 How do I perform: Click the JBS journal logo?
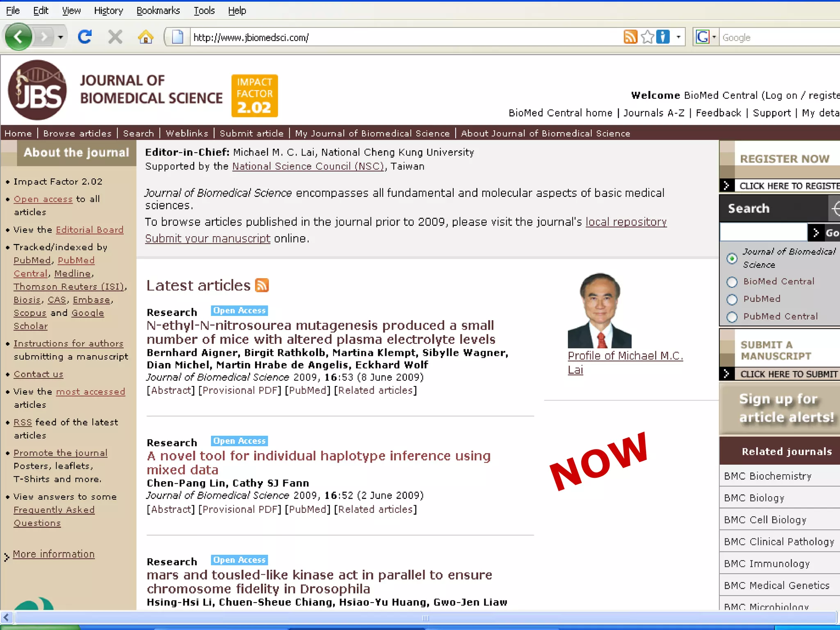point(37,90)
